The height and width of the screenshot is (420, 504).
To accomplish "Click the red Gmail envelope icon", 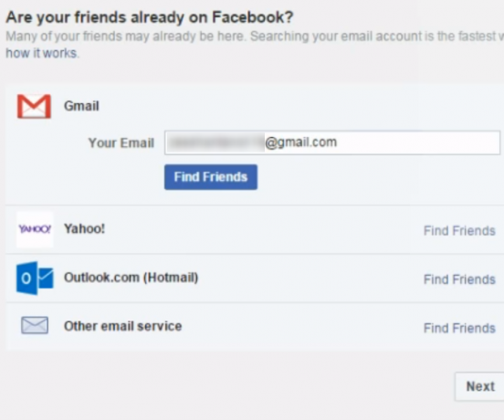I will pyautogui.click(x=34, y=106).
